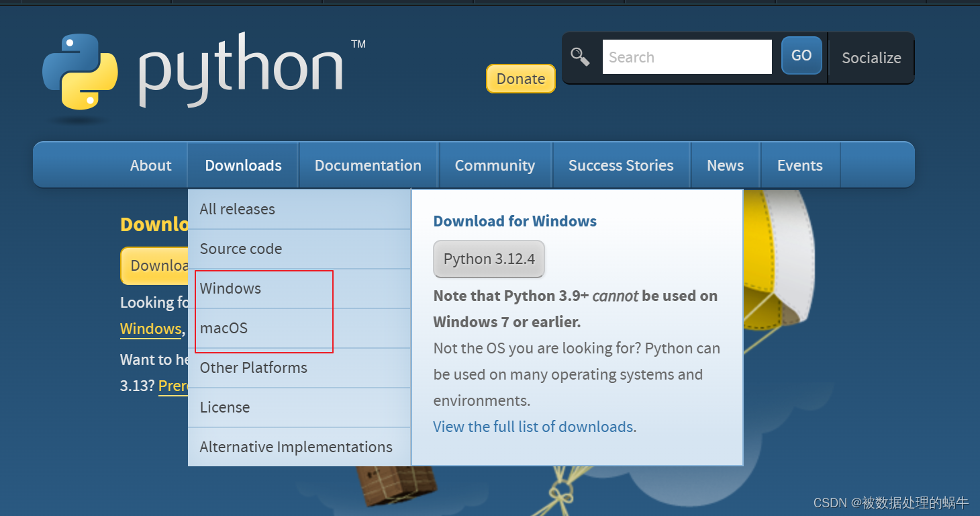Screen dimensions: 980x516
Task: Open the Downloads navigation menu
Action: 243,165
